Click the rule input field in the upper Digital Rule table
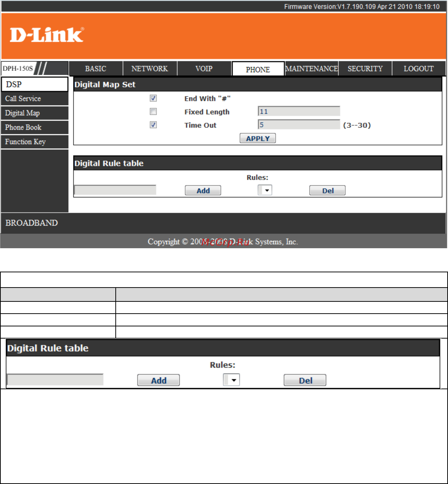This screenshot has width=448, height=484. pyautogui.click(x=115, y=190)
